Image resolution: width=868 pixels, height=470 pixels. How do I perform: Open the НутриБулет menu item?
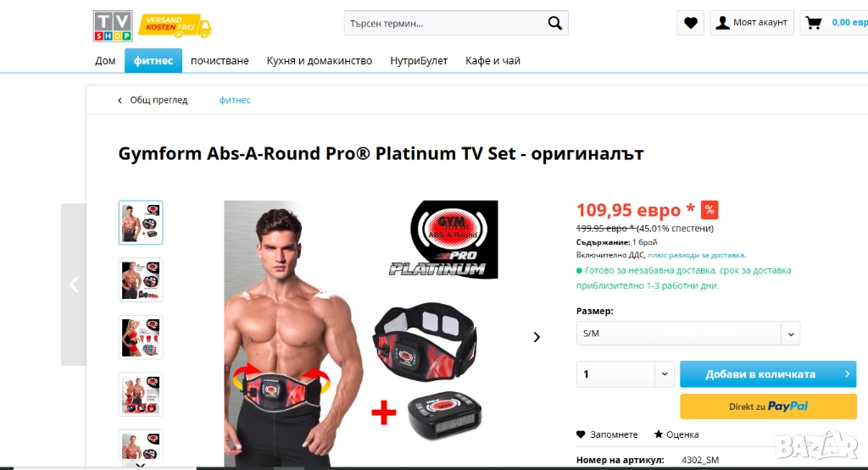(419, 61)
